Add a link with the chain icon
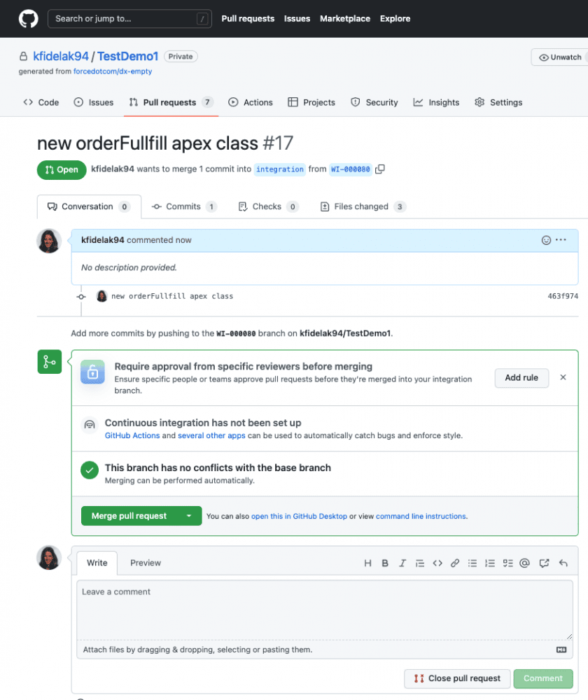The height and width of the screenshot is (700, 588). (x=455, y=563)
